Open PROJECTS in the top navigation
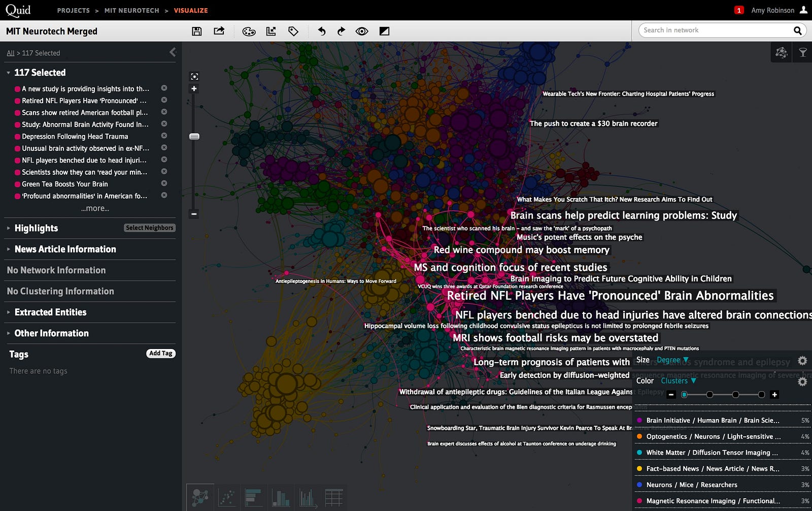Image resolution: width=812 pixels, height=511 pixels. click(73, 10)
